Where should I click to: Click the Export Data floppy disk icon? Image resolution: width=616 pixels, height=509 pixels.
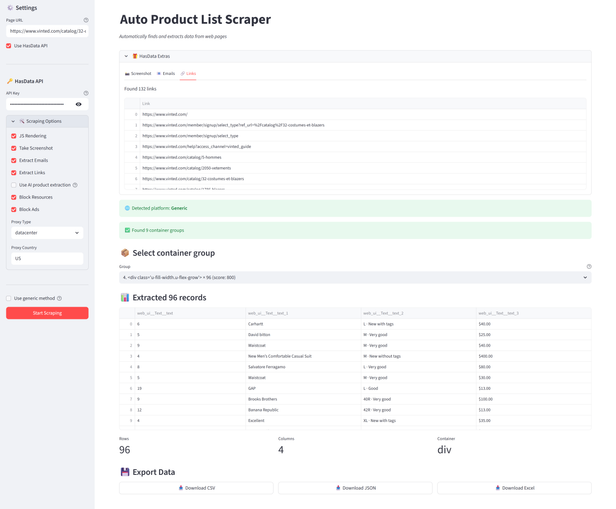(125, 472)
